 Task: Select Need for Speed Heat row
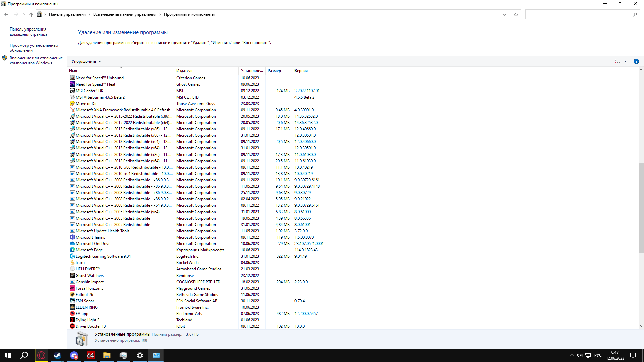click(x=201, y=84)
